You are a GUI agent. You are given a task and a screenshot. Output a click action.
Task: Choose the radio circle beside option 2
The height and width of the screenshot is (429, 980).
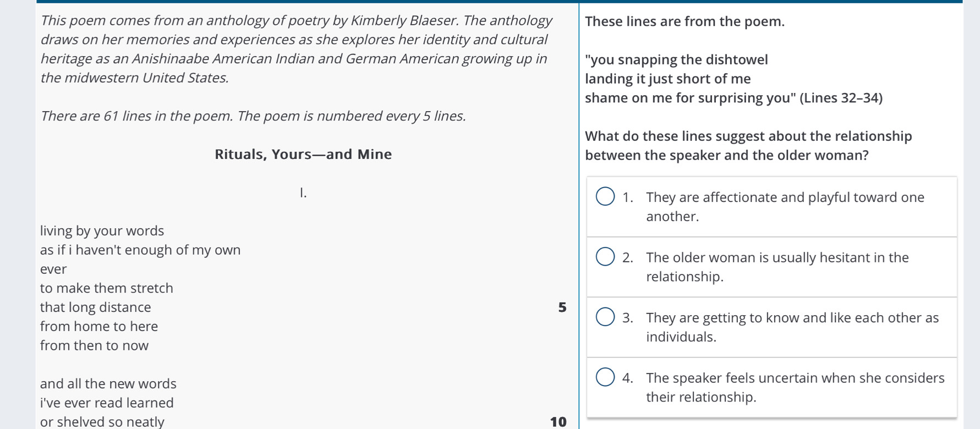tap(605, 256)
